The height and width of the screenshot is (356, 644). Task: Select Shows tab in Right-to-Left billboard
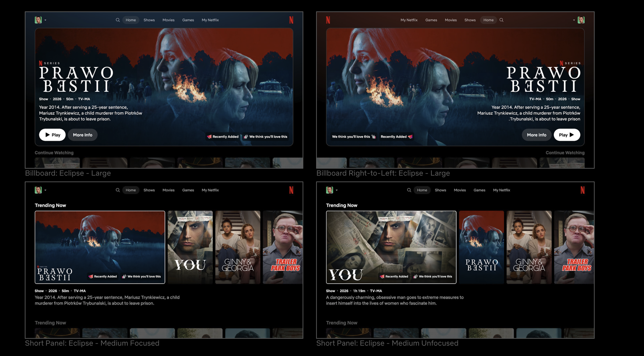click(470, 20)
